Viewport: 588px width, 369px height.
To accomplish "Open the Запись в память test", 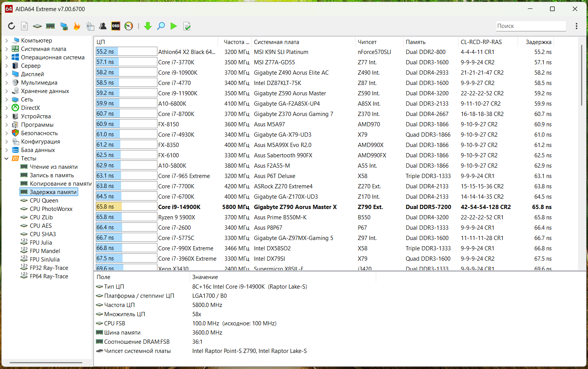I will coord(52,175).
